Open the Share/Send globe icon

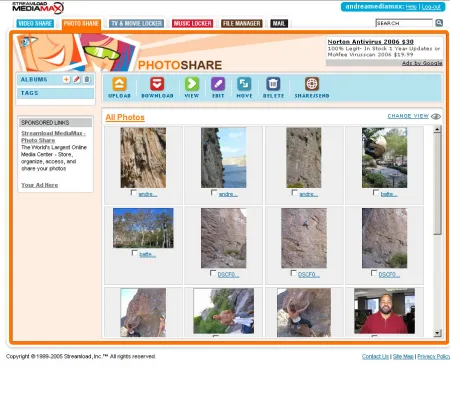tap(312, 84)
